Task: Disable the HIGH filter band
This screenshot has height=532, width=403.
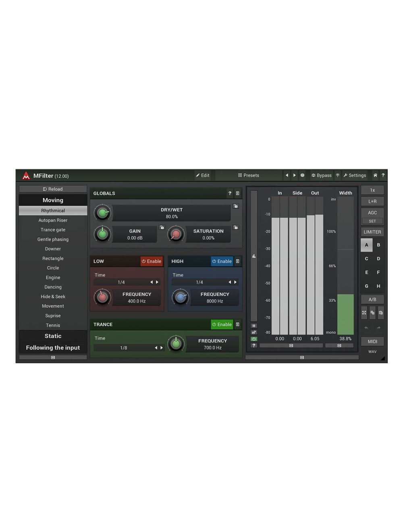Action: [x=222, y=261]
